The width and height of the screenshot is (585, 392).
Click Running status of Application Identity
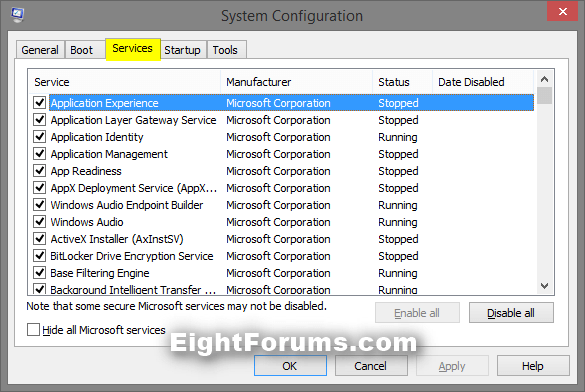coord(398,137)
